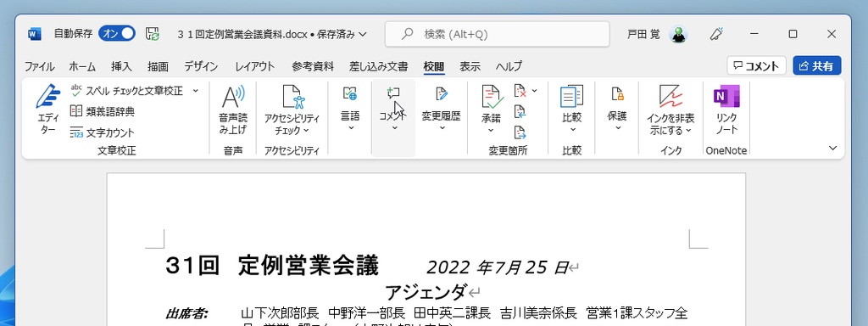
Task: Open the Mailings (差し込み文書) tab
Action: point(379,66)
